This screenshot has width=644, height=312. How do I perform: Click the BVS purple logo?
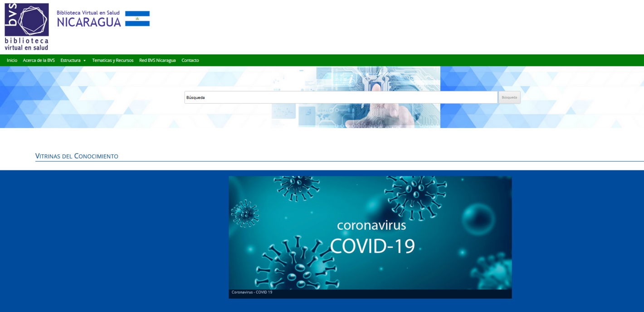(x=27, y=20)
